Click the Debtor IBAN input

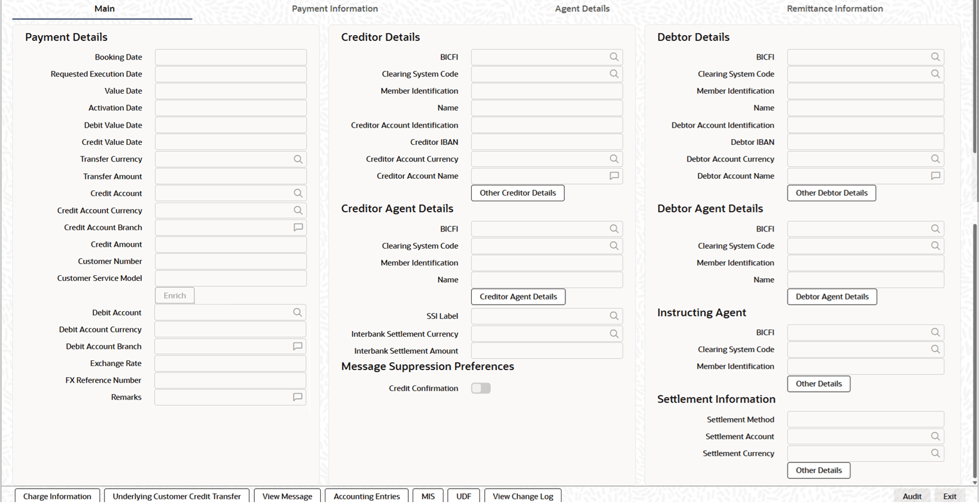pos(866,142)
